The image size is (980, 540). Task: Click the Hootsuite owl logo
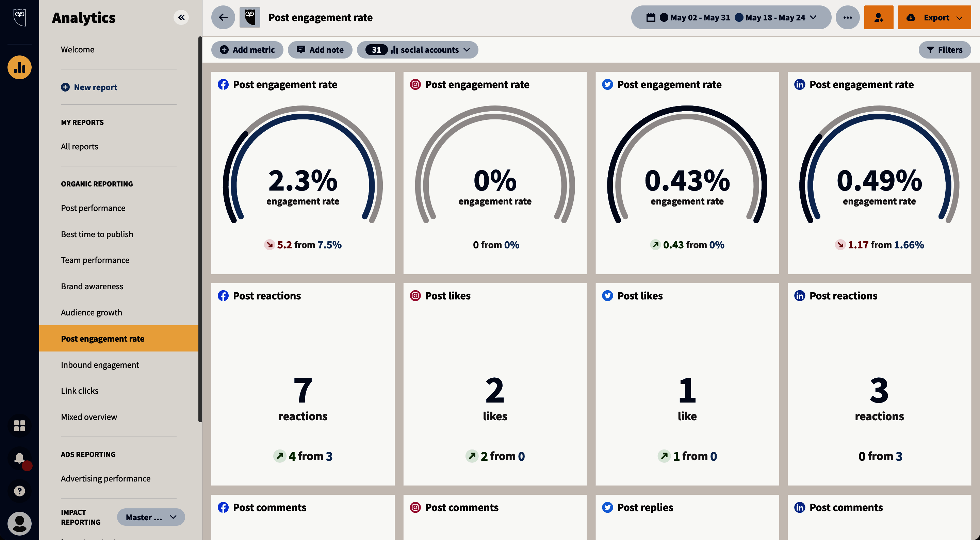tap(19, 17)
